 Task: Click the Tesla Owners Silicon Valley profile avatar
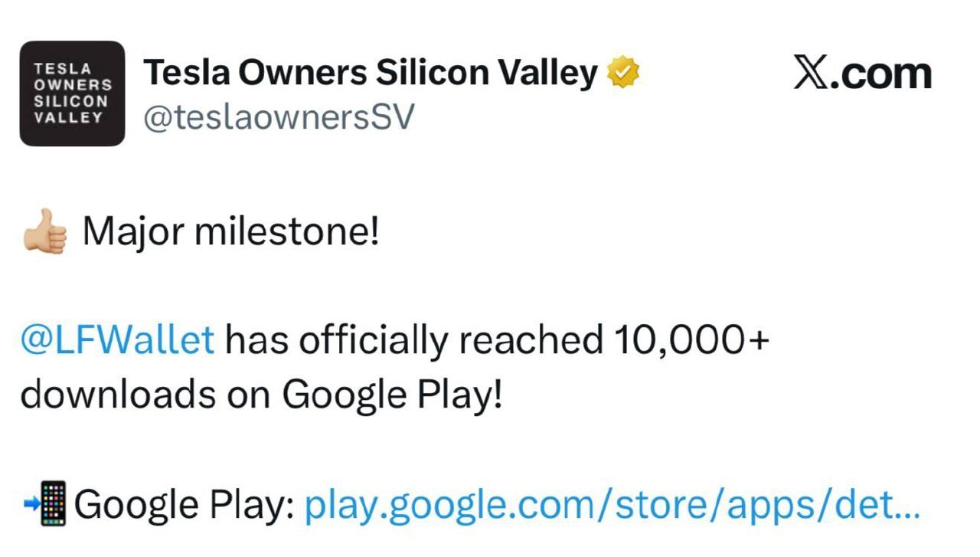point(72,93)
